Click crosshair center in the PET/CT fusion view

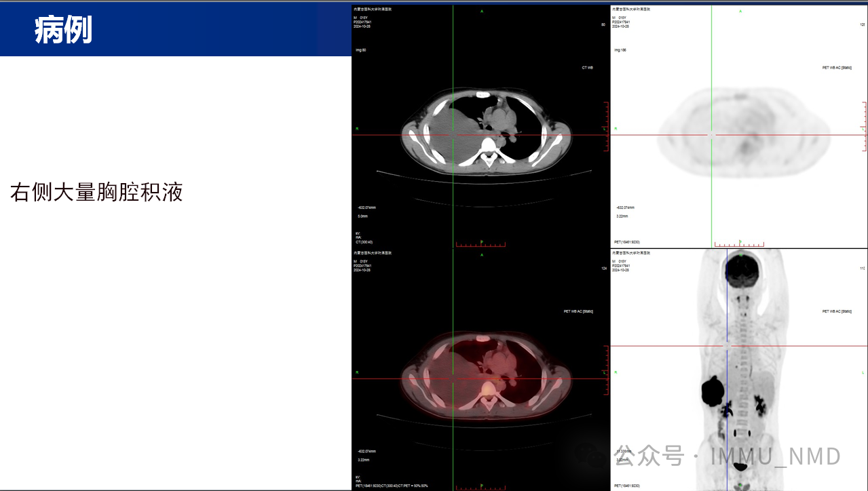click(x=453, y=378)
